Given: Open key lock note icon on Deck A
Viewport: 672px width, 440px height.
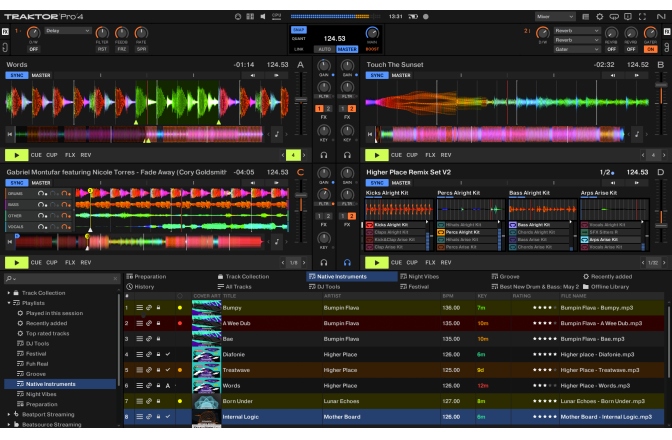Looking at the screenshot, I should (x=277, y=134).
